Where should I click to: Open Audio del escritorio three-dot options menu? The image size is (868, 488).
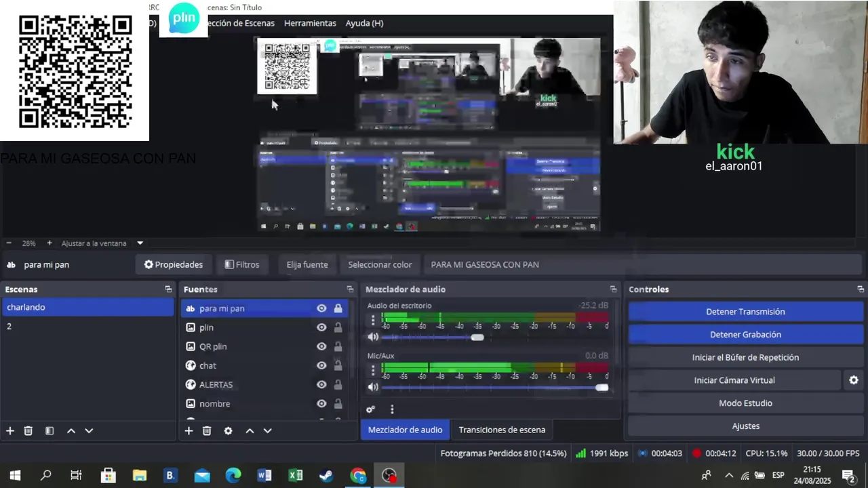pos(372,320)
